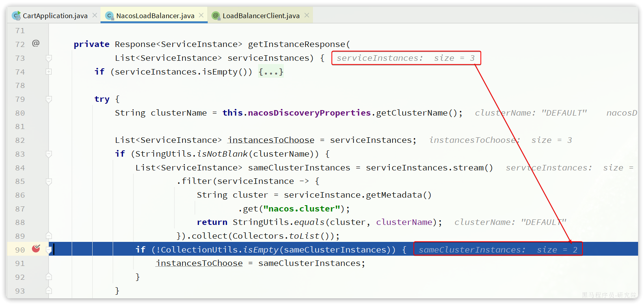Fold the filter lambda at line 85
The image size is (644, 305).
pyautogui.click(x=49, y=182)
